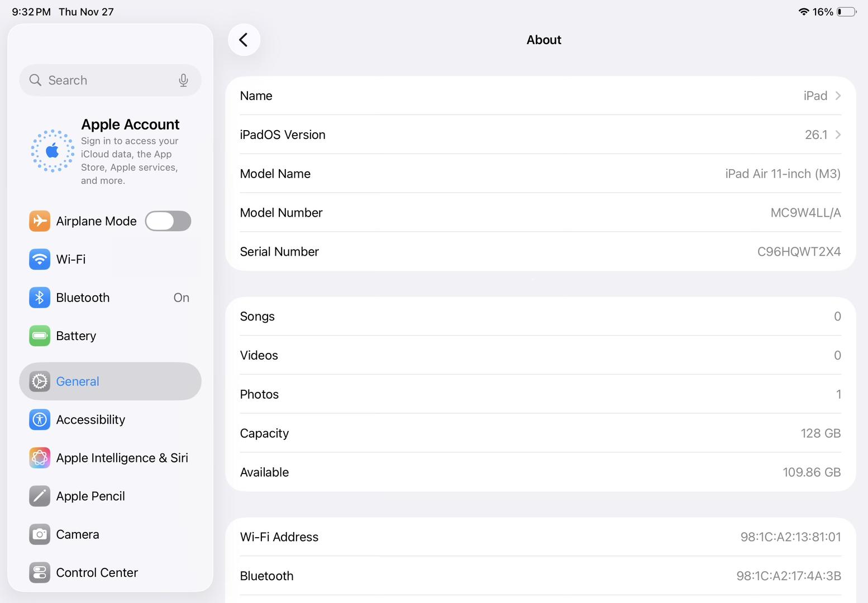Tap the Accessibility icon
The width and height of the screenshot is (868, 603).
click(40, 419)
